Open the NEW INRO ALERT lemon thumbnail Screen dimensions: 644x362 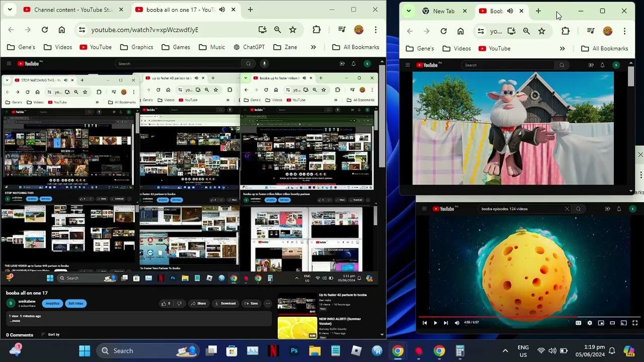click(297, 327)
